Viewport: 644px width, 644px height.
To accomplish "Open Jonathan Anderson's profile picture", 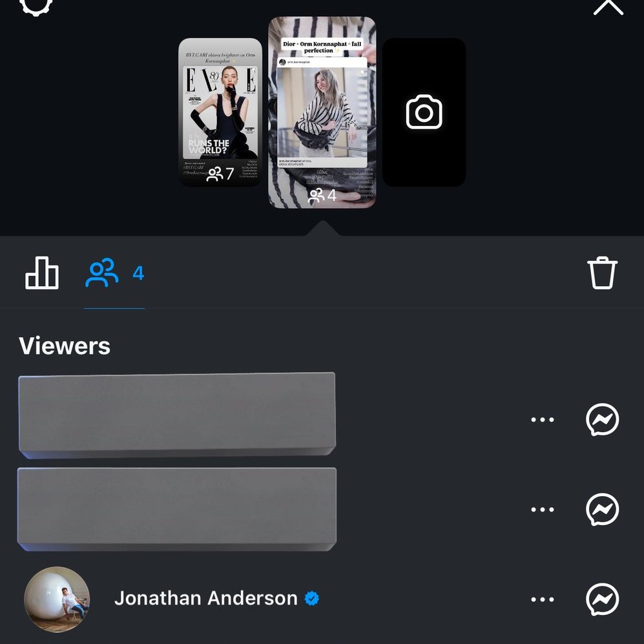I will coord(57,599).
